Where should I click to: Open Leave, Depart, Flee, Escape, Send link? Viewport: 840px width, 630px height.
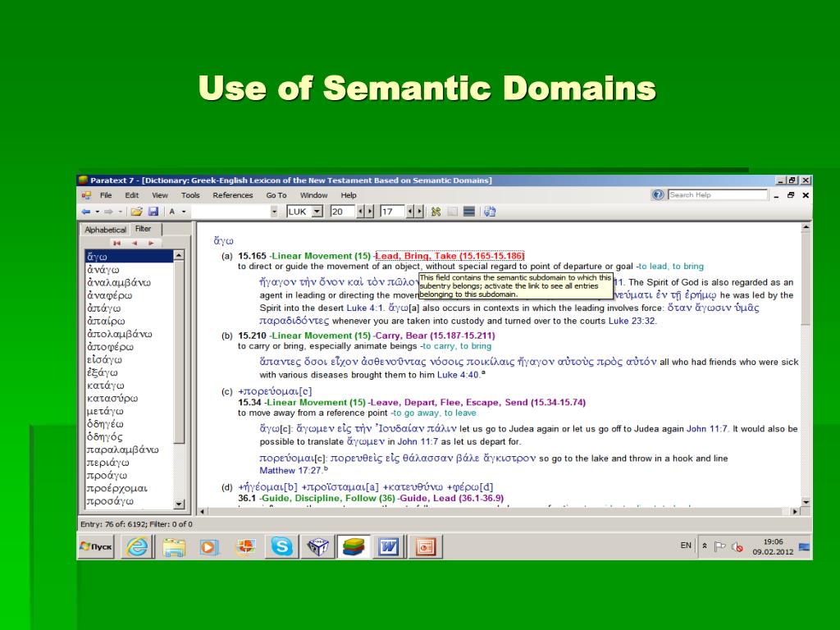click(478, 402)
